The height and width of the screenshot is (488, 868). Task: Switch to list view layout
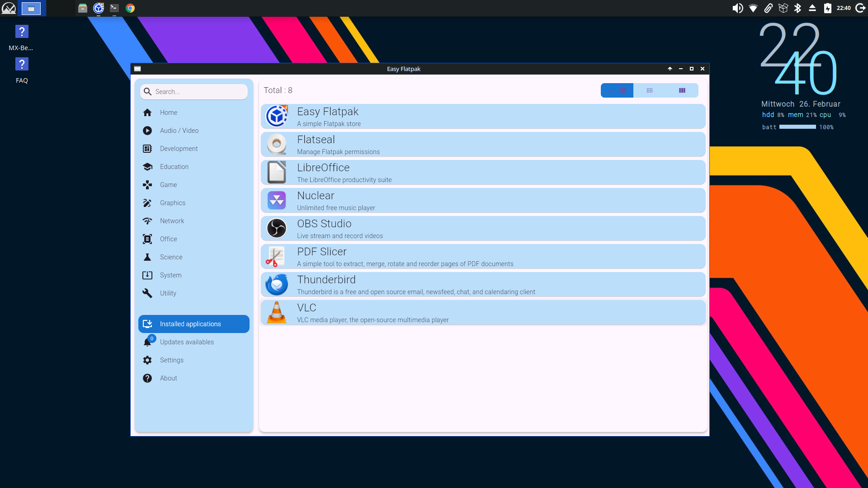[x=617, y=90]
